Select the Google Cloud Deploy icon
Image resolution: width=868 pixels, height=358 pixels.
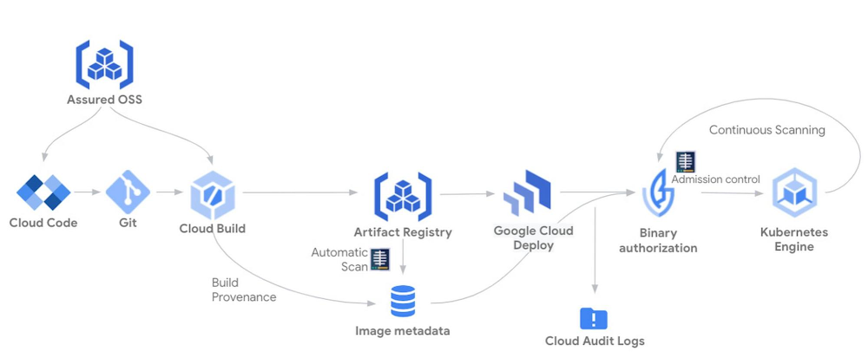(526, 194)
